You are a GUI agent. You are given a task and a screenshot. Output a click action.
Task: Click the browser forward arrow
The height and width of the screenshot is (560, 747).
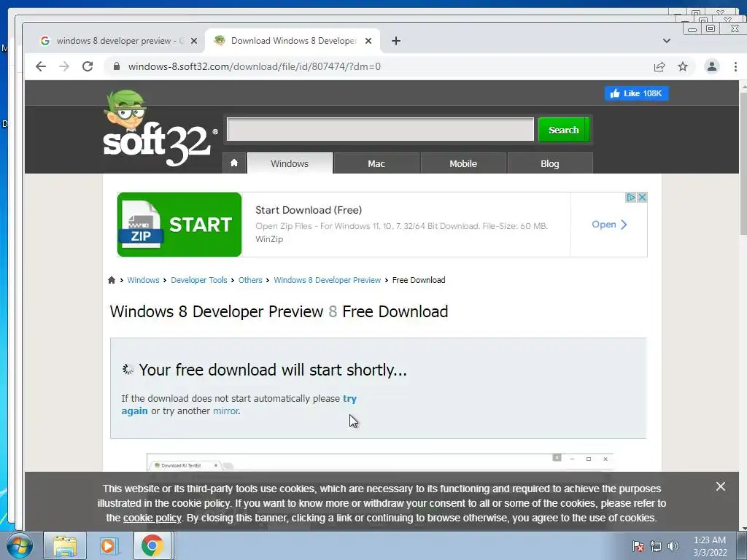[64, 66]
